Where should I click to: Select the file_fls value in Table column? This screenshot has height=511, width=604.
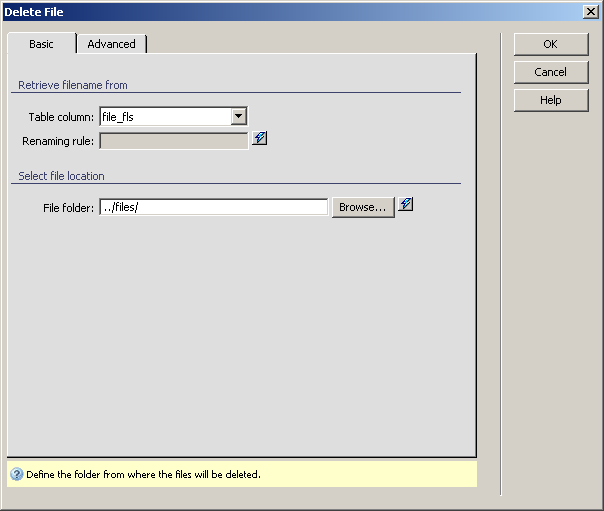(x=165, y=117)
